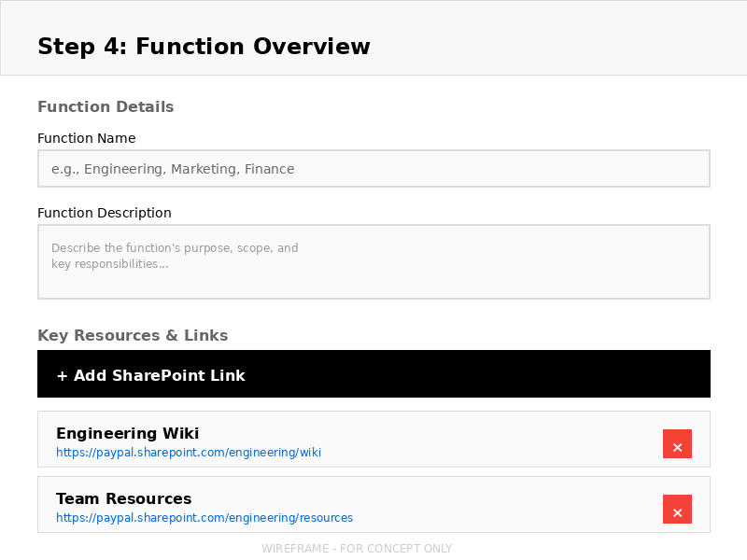Open the engineering/wiki SharePoint URL
747x560 pixels.
click(189, 453)
